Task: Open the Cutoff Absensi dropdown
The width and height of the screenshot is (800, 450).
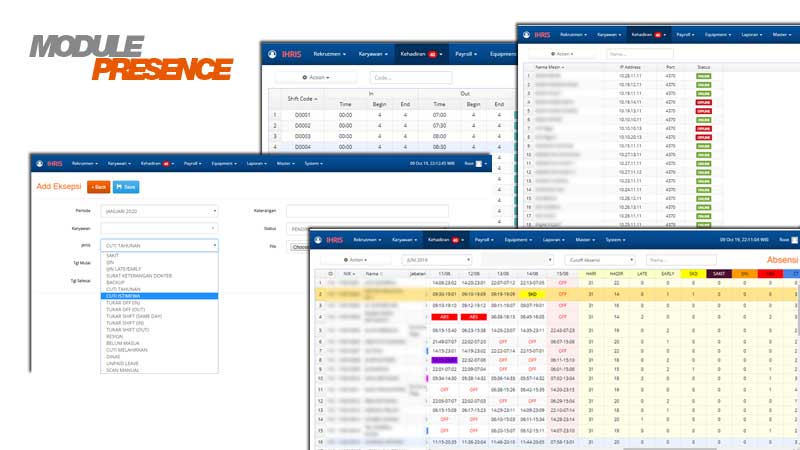Action: [600, 260]
